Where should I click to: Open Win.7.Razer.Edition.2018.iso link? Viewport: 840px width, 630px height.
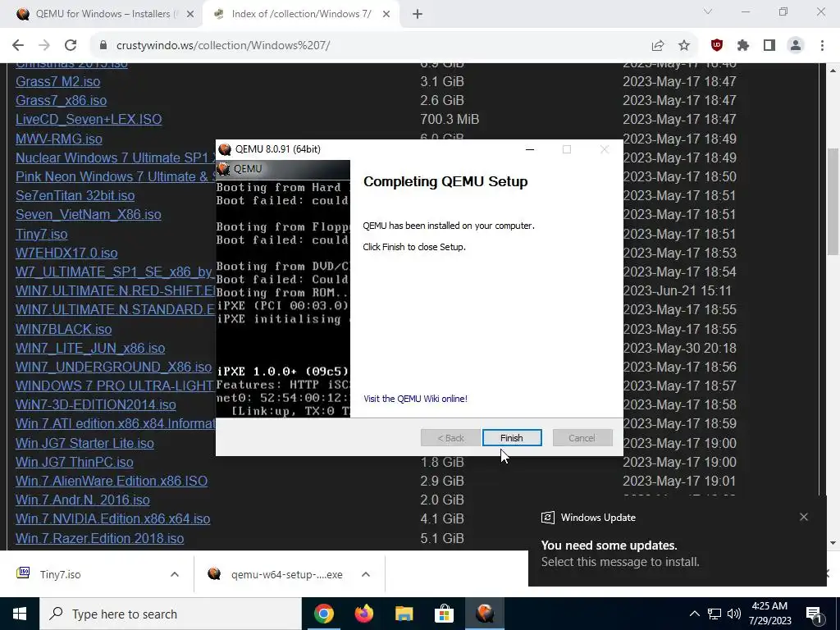99,538
